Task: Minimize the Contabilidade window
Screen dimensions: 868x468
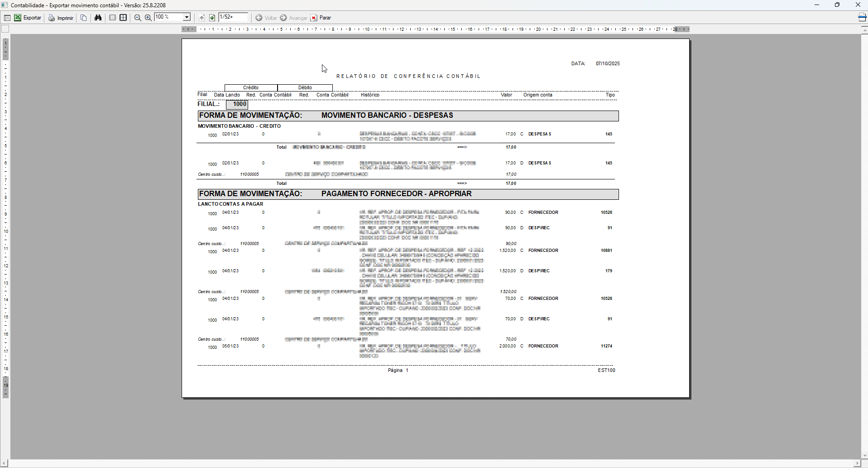Action: coord(817,5)
